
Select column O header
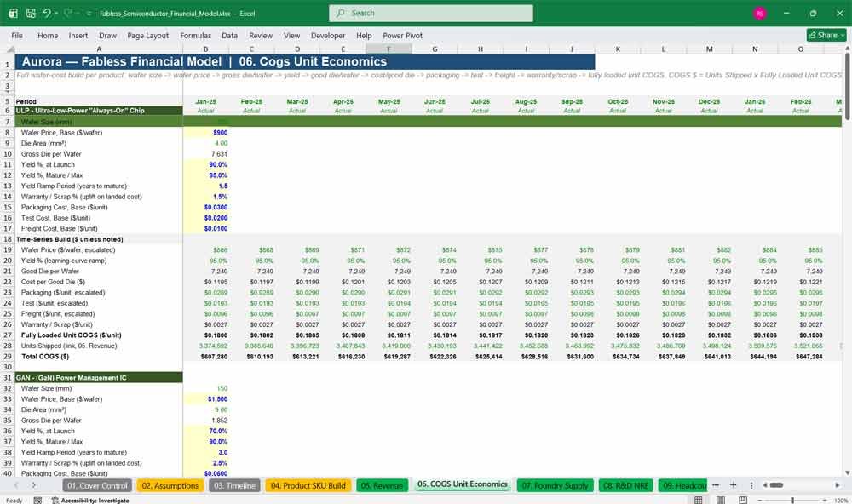pyautogui.click(x=800, y=49)
